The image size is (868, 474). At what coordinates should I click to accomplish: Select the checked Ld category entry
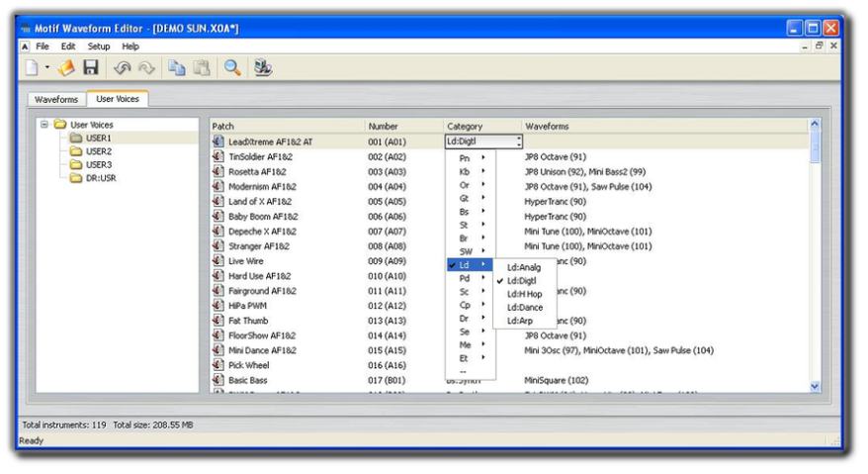(x=470, y=265)
